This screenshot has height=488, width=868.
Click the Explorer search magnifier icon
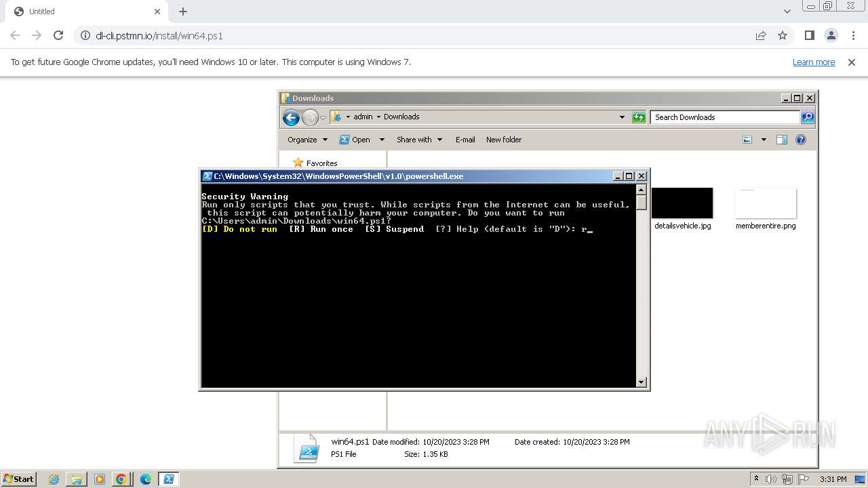coord(807,117)
